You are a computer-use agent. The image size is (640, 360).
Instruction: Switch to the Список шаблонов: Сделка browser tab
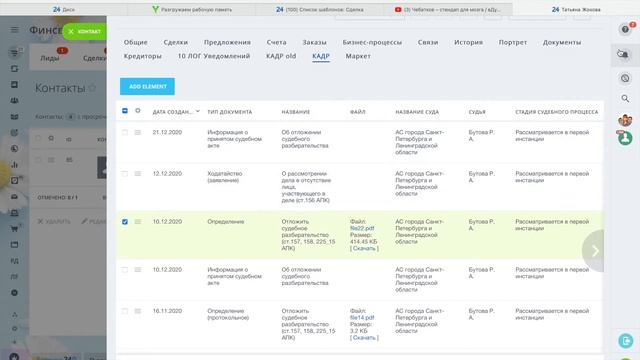pyautogui.click(x=320, y=9)
